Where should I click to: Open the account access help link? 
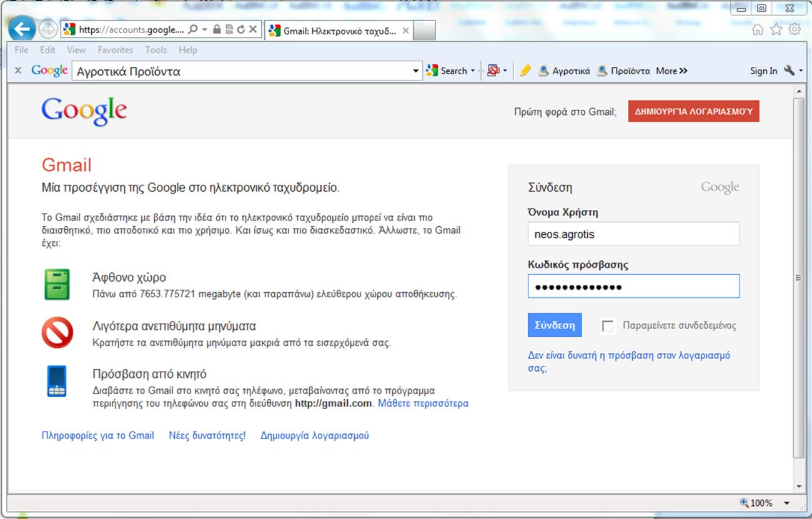(x=629, y=362)
